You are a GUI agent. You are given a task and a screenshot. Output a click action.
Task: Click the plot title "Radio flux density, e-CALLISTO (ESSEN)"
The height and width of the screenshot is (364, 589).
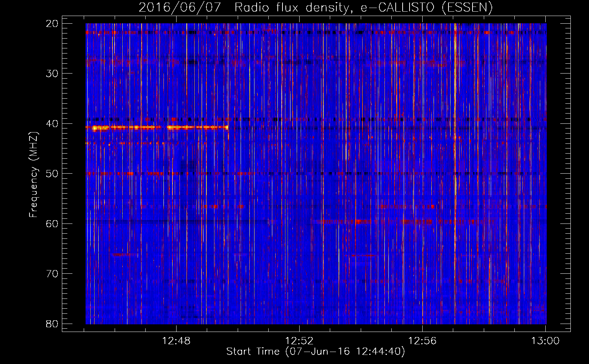[x=363, y=8]
